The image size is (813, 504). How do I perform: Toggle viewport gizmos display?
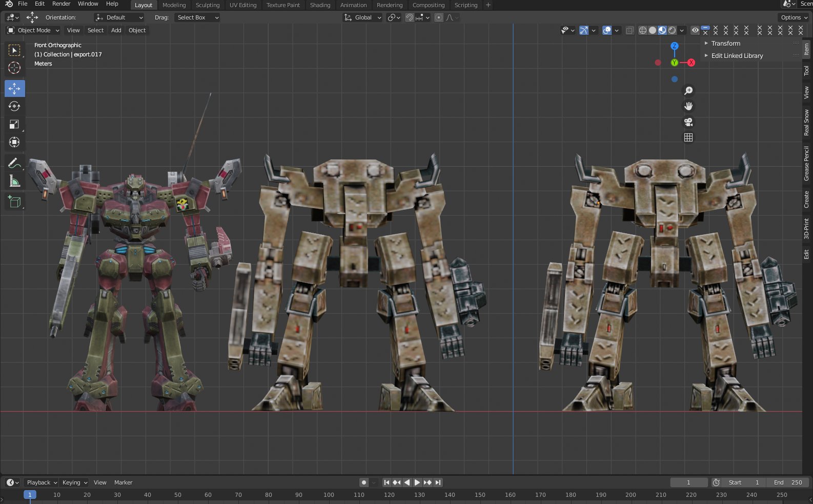(x=584, y=30)
